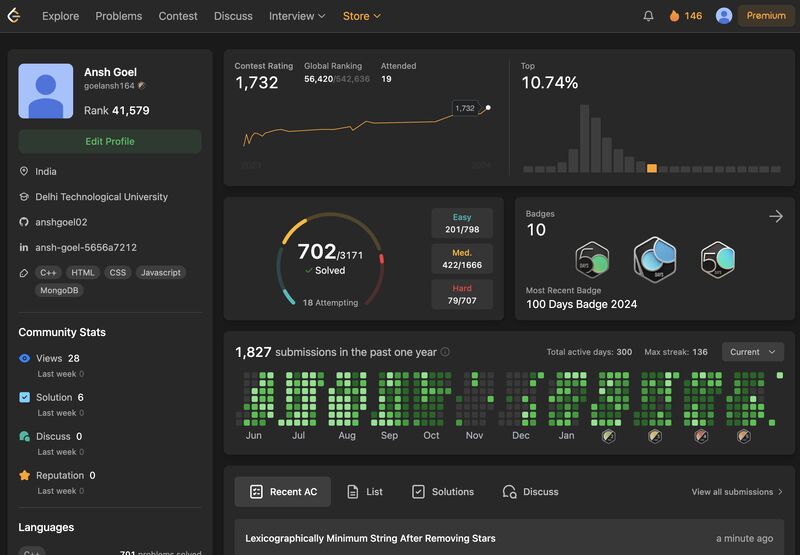Click the highlighted orange rating histogram bar
The height and width of the screenshot is (555, 800).
pyautogui.click(x=652, y=168)
